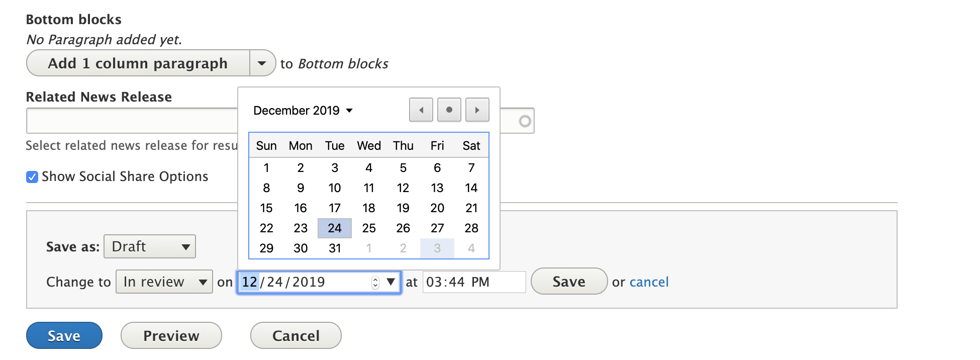Click the time field showing 03:44 PM
Image resolution: width=980 pixels, height=360 pixels.
[473, 282]
